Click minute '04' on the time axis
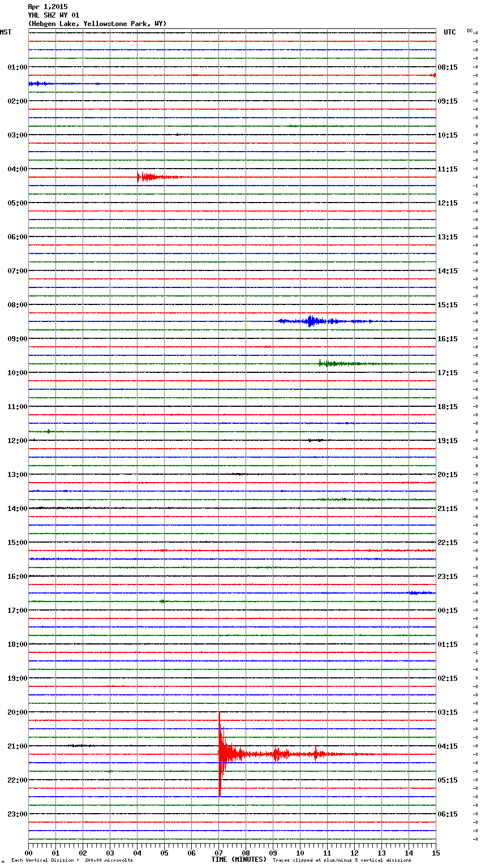 point(138,853)
